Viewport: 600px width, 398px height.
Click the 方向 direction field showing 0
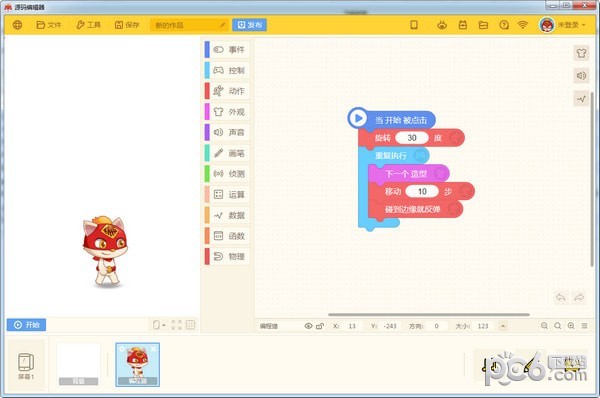pos(436,326)
